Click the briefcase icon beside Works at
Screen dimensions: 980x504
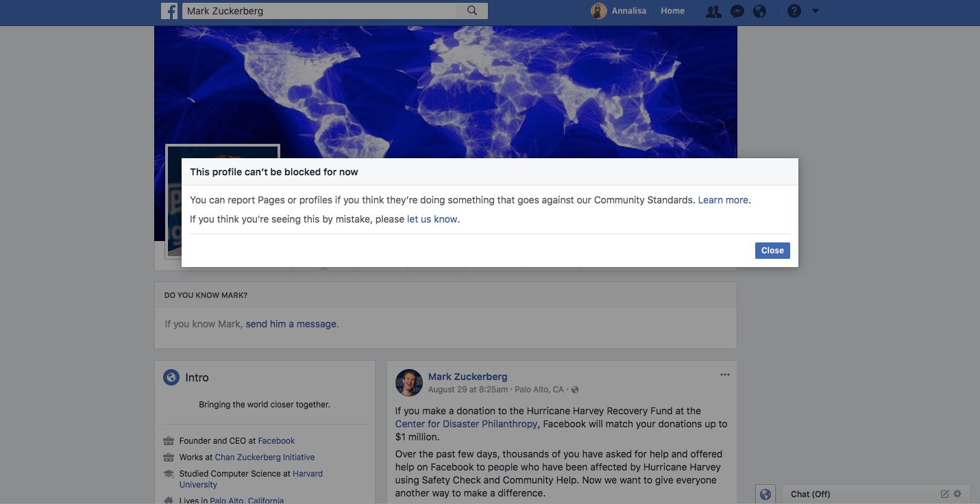click(x=169, y=457)
